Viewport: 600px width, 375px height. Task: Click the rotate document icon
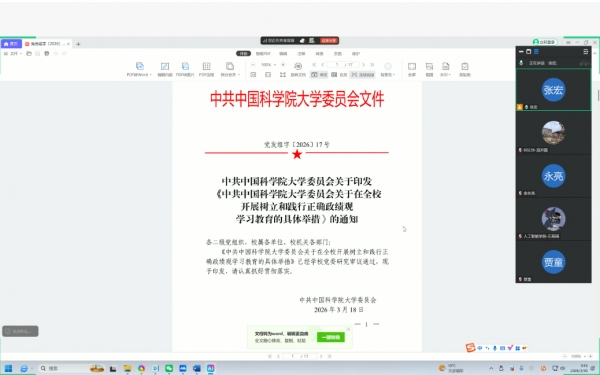[298, 66]
